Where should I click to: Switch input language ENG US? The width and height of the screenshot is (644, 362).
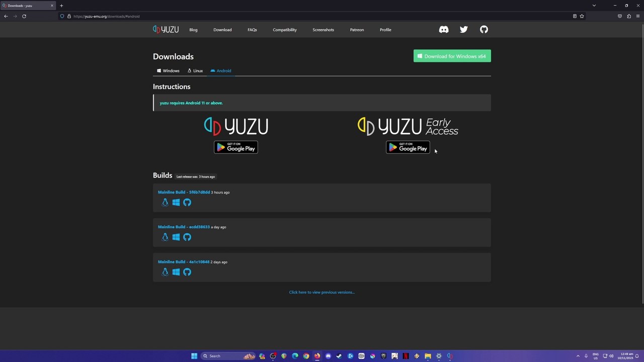[596, 356]
